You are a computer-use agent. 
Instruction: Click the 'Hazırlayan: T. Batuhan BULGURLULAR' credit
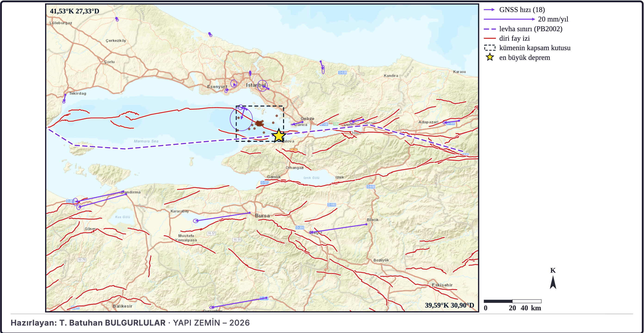88,323
